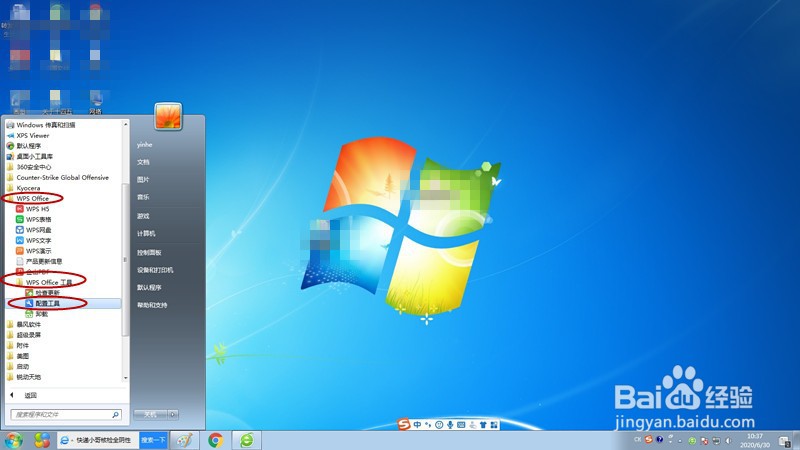Open 计算机 from Start menu
This screenshot has height=450, width=800.
point(146,234)
